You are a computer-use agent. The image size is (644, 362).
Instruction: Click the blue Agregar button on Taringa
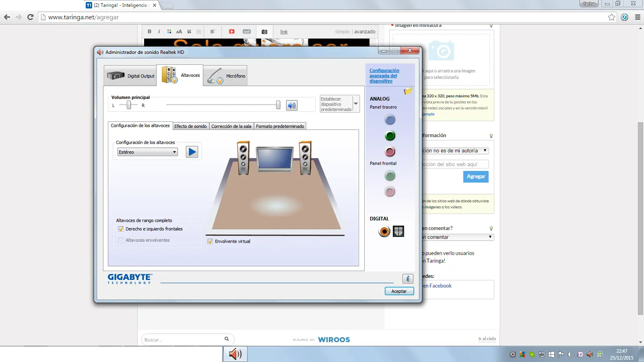click(476, 177)
